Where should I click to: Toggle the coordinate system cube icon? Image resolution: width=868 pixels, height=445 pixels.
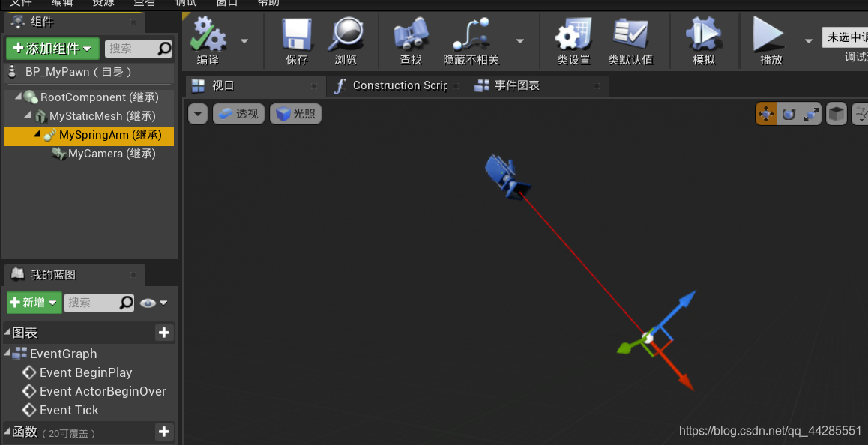[837, 114]
